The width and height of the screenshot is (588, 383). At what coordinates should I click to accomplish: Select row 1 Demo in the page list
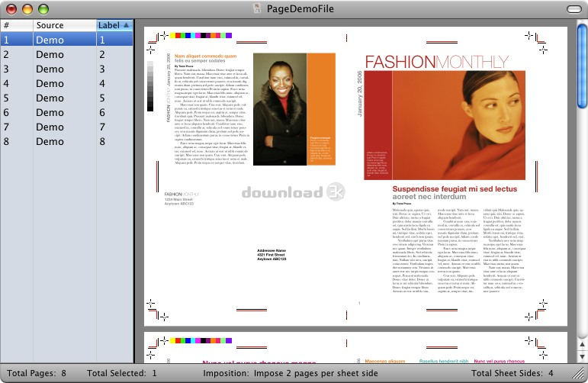pyautogui.click(x=66, y=40)
